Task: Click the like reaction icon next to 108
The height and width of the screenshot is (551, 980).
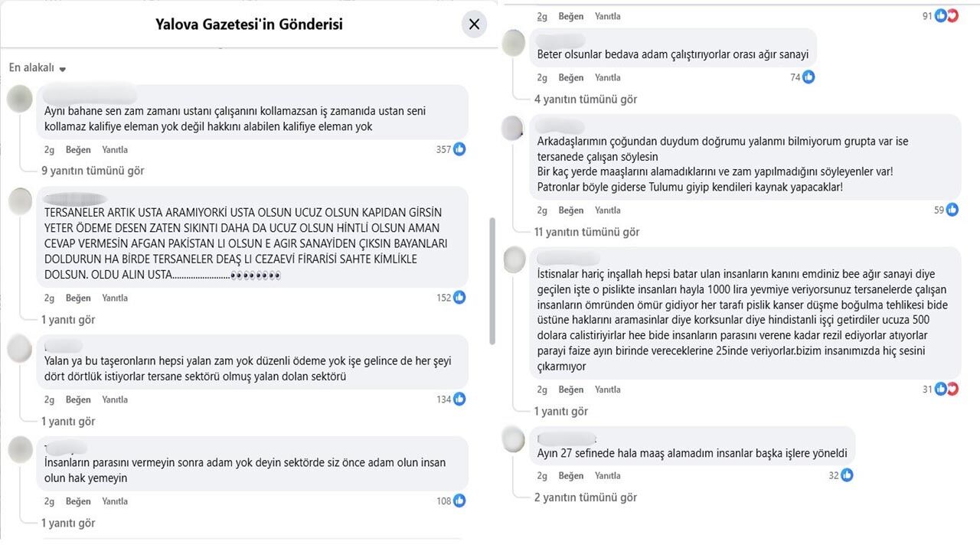Action: coord(459,501)
